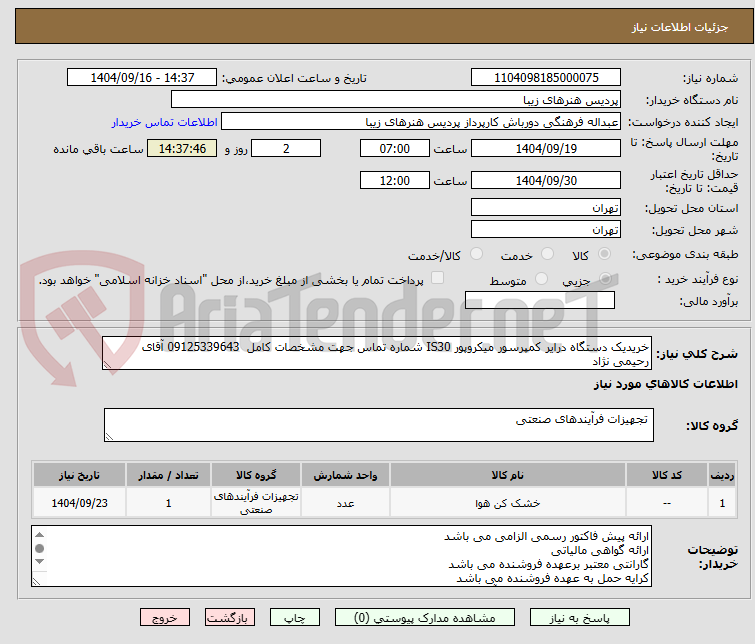Image resolution: width=755 pixels, height=644 pixels.
Task: Open مشاهده مدارک پیوستی (0) button
Action: [x=425, y=618]
